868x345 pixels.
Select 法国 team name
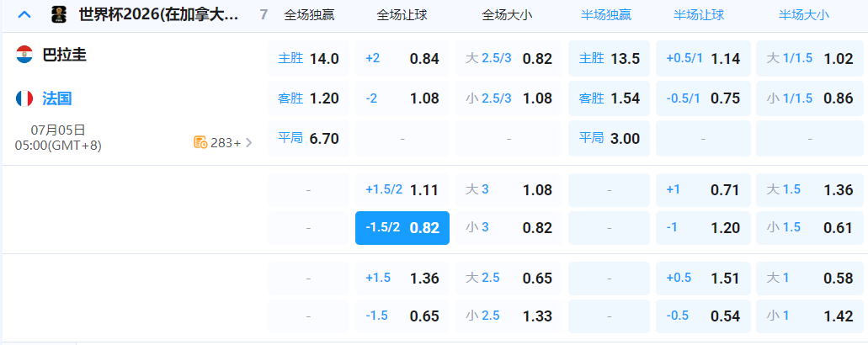[57, 98]
